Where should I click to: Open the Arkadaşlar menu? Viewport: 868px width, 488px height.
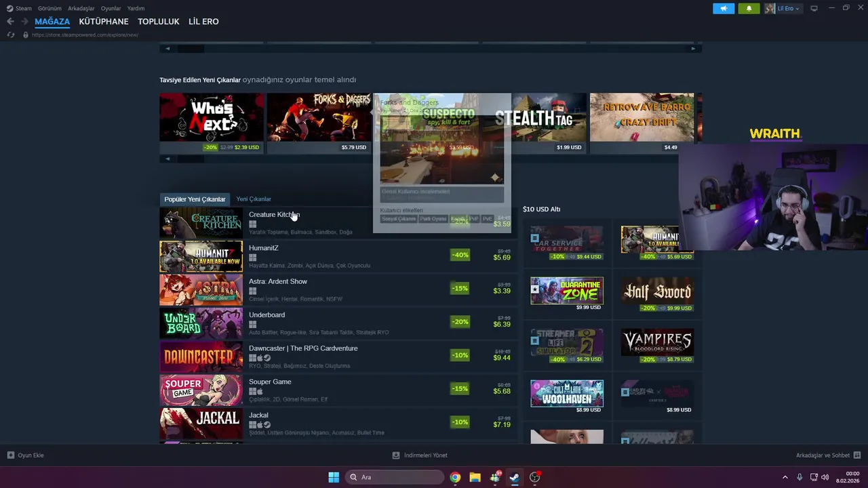pos(81,8)
